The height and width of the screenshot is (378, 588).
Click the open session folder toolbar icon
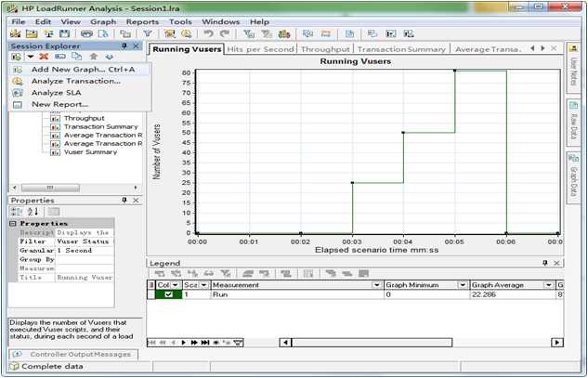pos(32,33)
